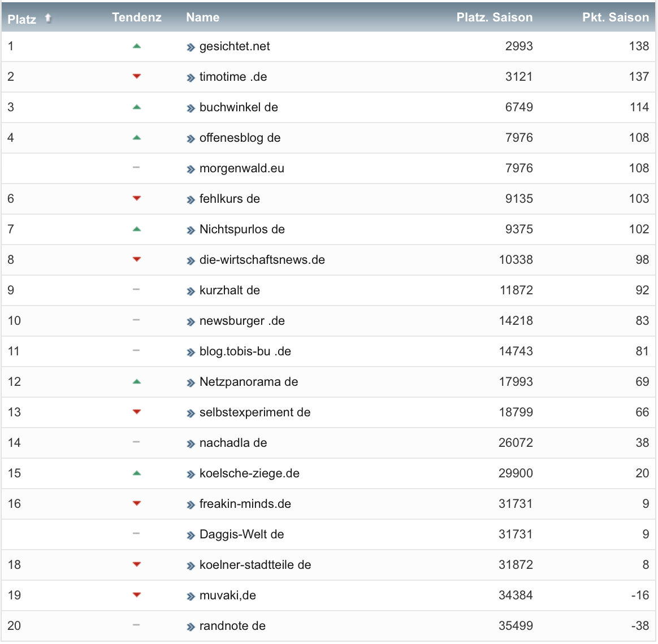
Task: Click the season rank value 2993
Action: pyautogui.click(x=519, y=46)
